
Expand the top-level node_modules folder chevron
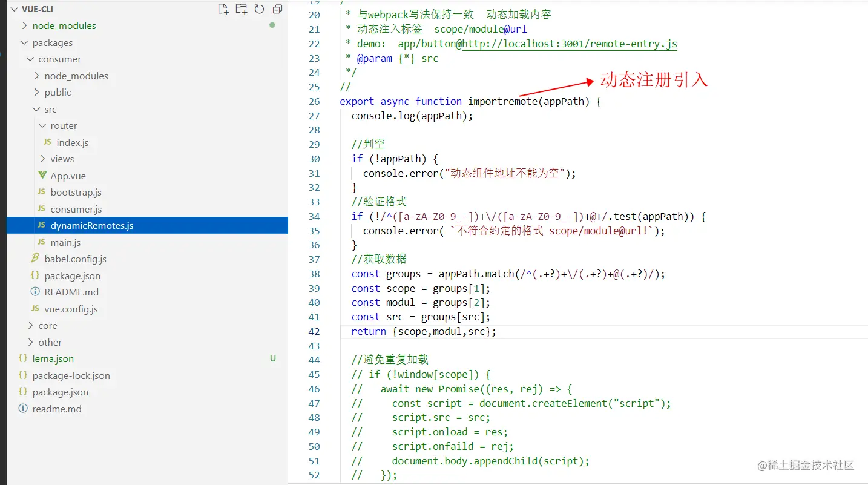click(x=24, y=25)
